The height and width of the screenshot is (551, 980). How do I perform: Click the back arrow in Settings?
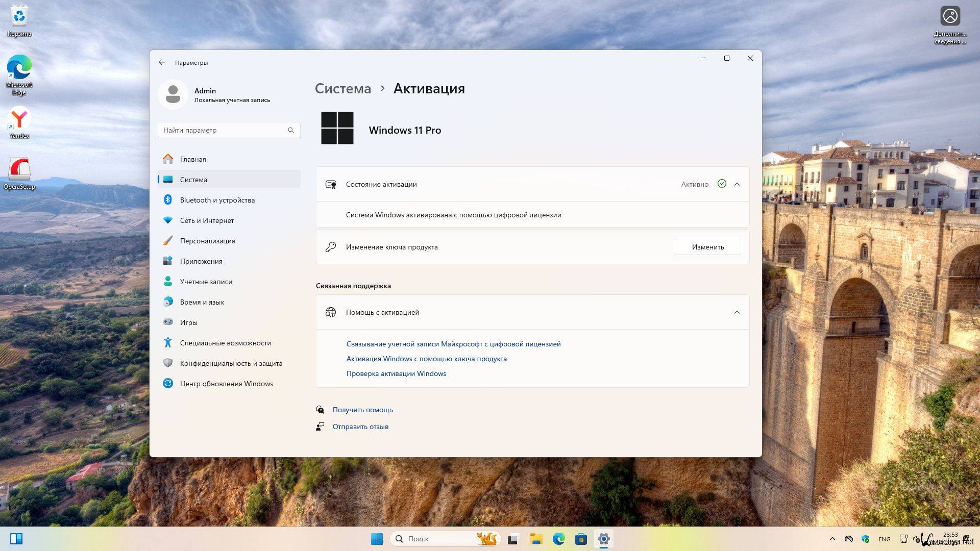[162, 62]
